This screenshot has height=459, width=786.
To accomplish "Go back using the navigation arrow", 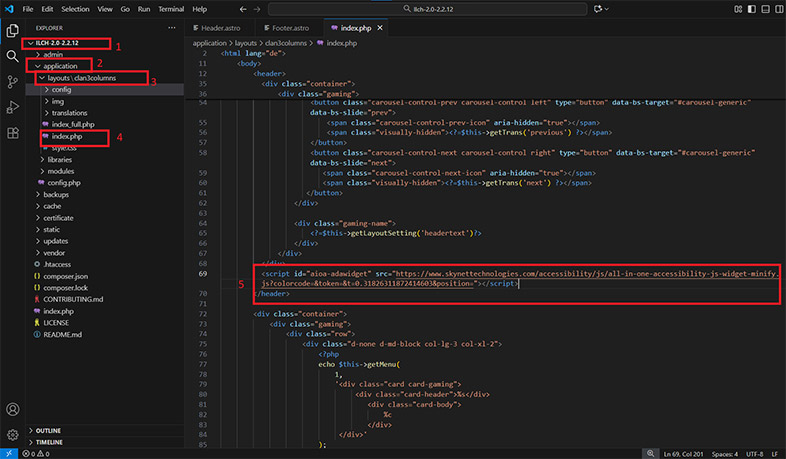I will point(241,9).
